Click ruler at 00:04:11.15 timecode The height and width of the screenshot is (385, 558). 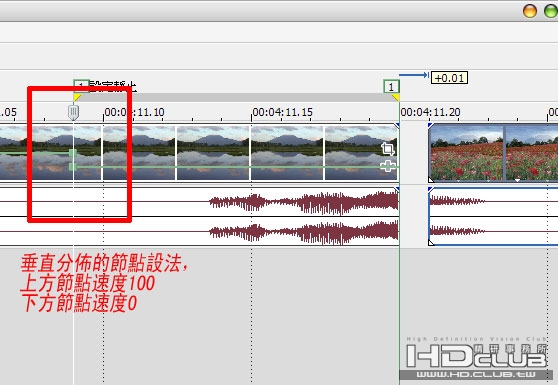point(282,112)
